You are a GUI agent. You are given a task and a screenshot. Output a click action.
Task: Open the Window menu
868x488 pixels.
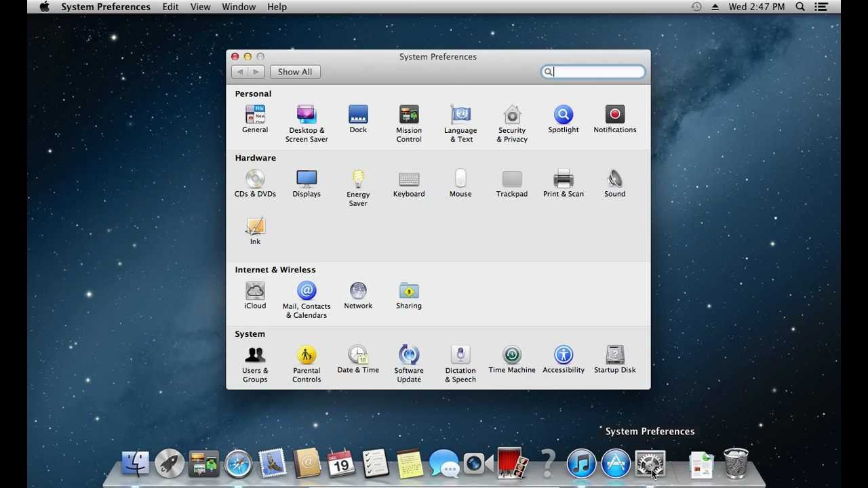coord(239,7)
